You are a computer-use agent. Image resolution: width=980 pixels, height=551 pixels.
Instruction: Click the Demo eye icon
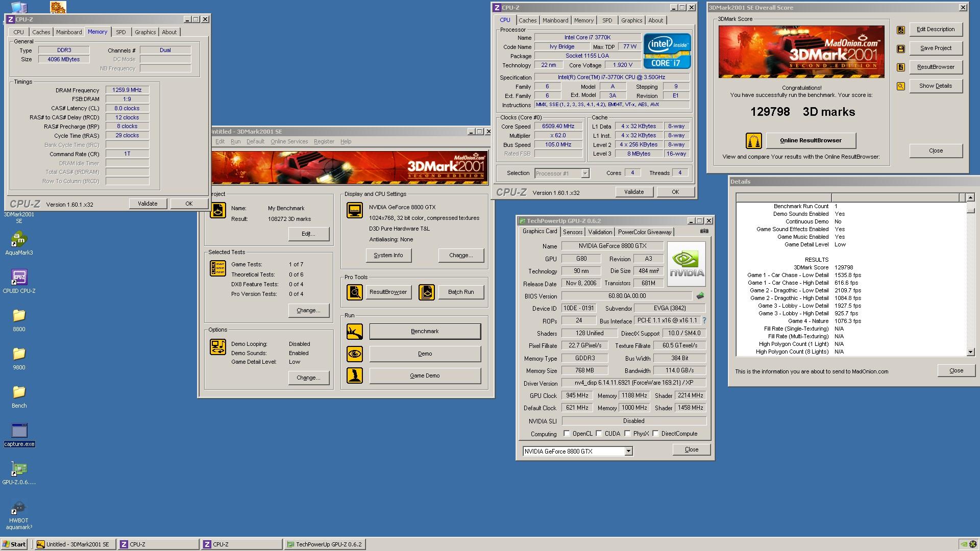click(354, 354)
